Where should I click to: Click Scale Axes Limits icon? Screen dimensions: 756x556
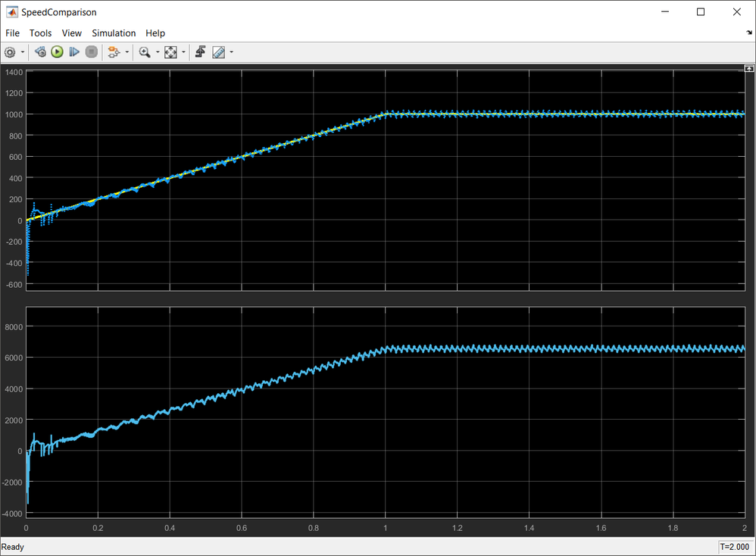tap(170, 52)
